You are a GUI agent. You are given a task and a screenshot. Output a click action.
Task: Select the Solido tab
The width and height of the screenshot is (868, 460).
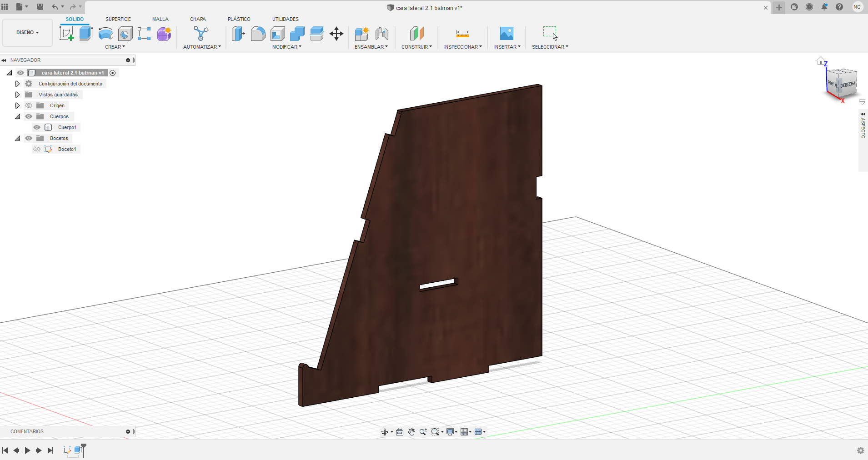pos(75,19)
